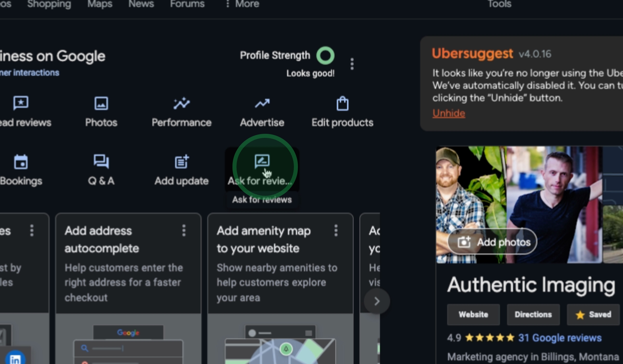Viewport: 623px width, 364px height.
Task: Get Directions to Authentic Imaging
Action: (533, 314)
